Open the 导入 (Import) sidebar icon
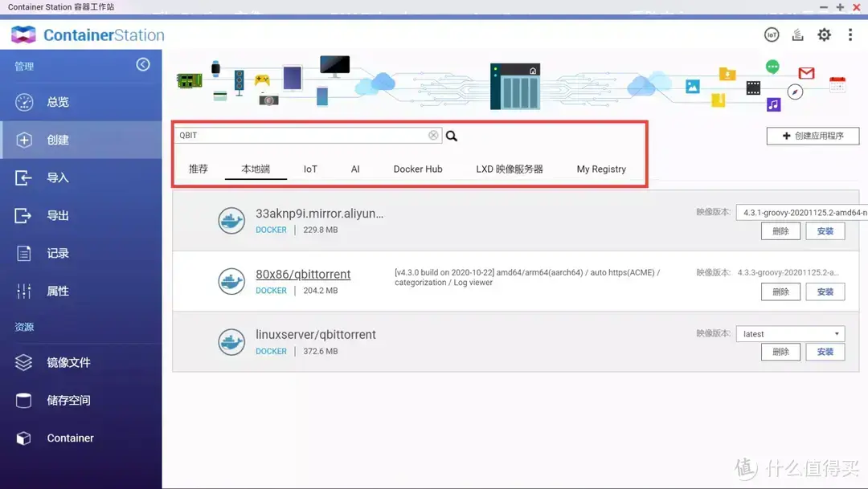This screenshot has height=489, width=868. tap(56, 177)
